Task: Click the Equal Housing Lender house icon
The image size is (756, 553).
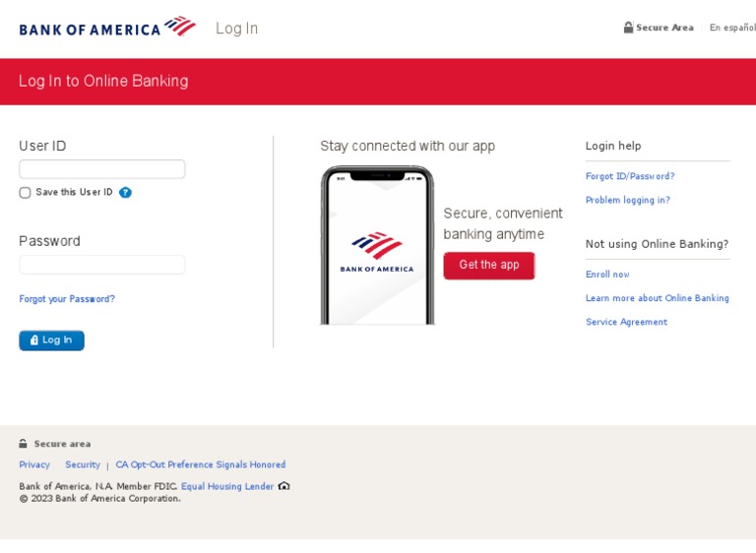Action: tap(284, 486)
